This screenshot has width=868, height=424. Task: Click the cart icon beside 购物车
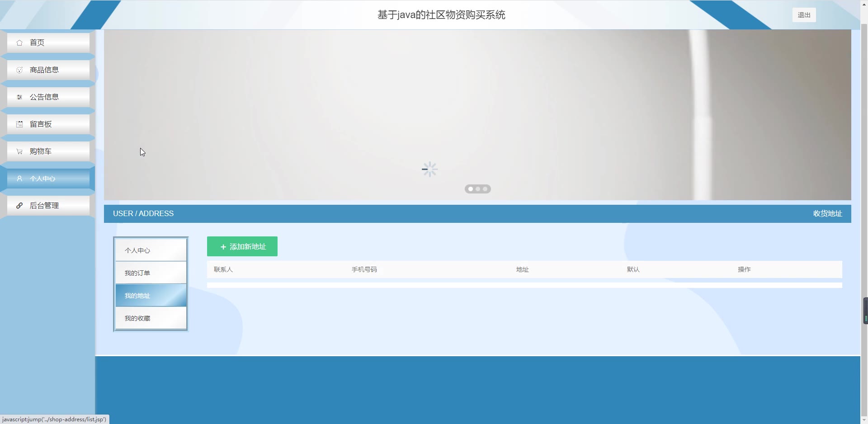point(19,151)
